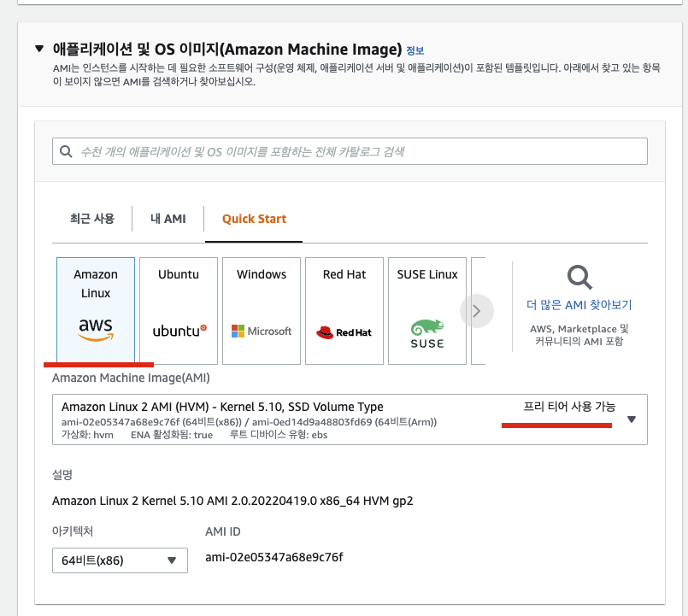Screen dimensions: 688x616
Task: Focus the AMI catalog search field
Action: coord(350,151)
